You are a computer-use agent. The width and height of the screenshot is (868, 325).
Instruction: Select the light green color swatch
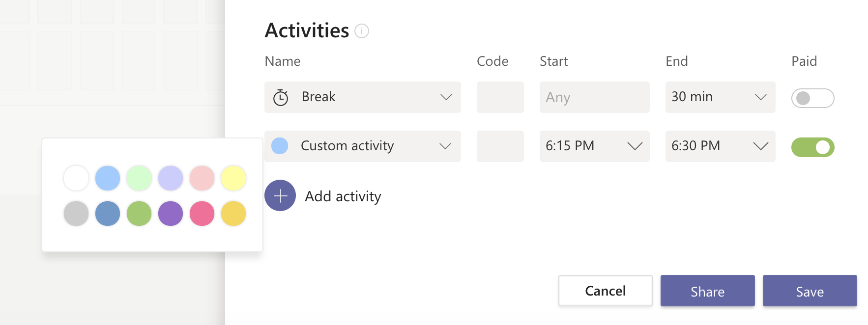coord(139,178)
